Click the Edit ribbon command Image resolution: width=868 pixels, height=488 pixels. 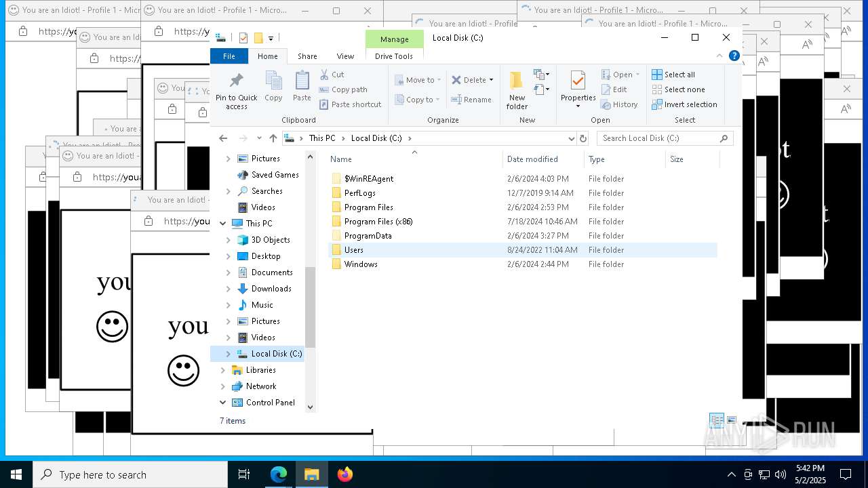tap(614, 89)
